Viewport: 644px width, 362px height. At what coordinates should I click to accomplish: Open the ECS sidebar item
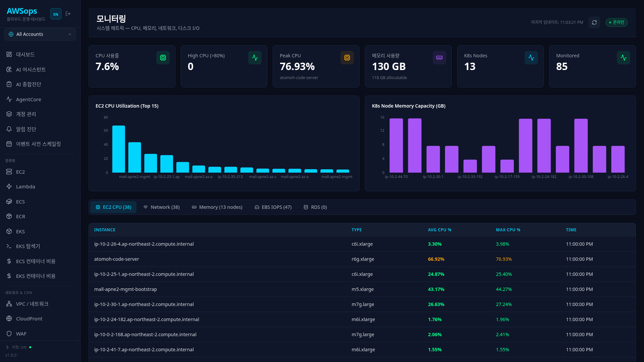[40, 201]
